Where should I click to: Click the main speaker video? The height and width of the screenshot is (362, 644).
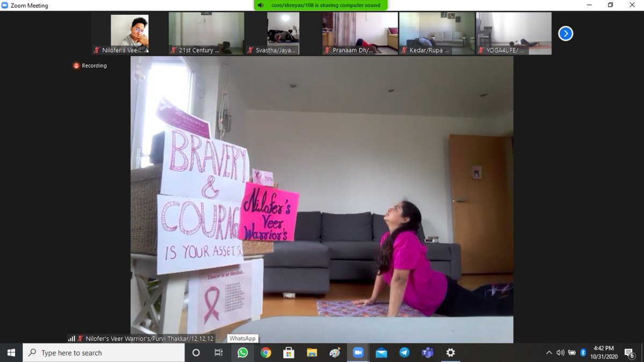322,199
